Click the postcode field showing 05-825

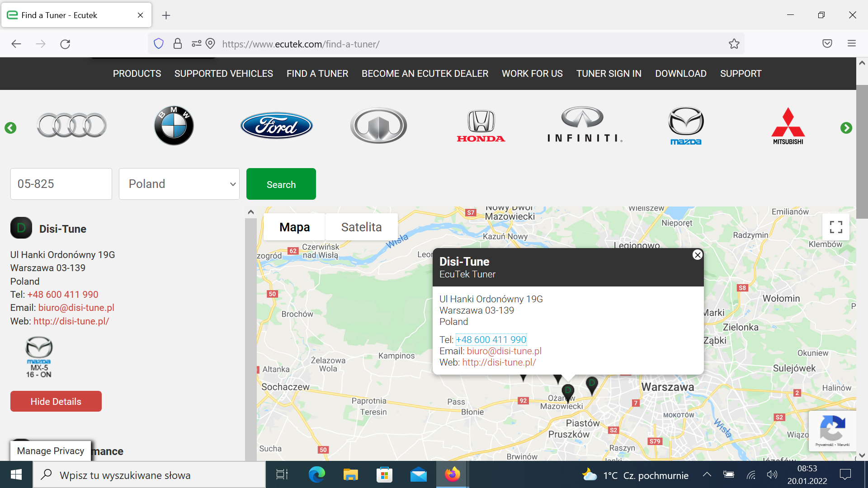(x=61, y=184)
